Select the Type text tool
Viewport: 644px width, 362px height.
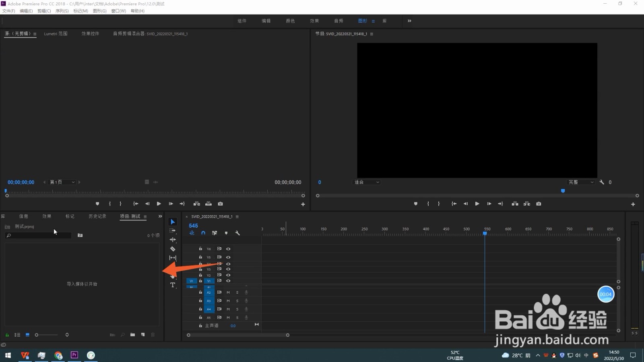click(x=173, y=285)
